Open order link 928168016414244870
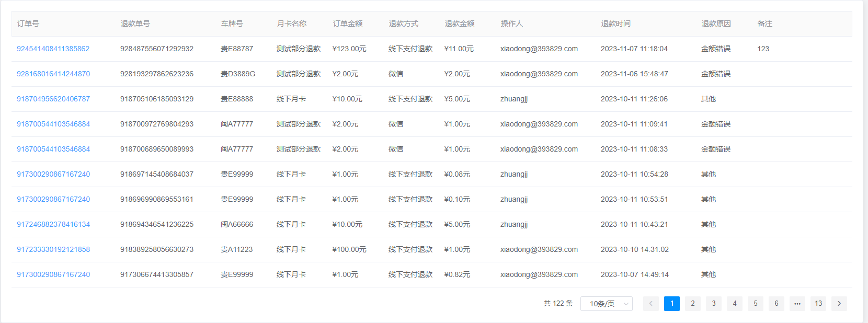This screenshot has height=323, width=868. pyautogui.click(x=53, y=74)
